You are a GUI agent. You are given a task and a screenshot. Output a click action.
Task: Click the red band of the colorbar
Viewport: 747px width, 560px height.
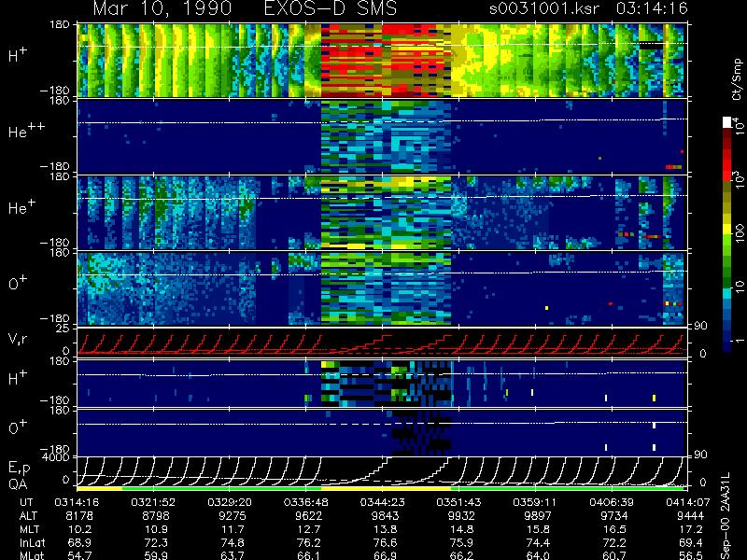coord(727,167)
